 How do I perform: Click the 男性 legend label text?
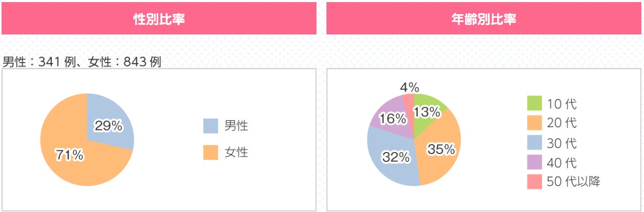pos(236,126)
